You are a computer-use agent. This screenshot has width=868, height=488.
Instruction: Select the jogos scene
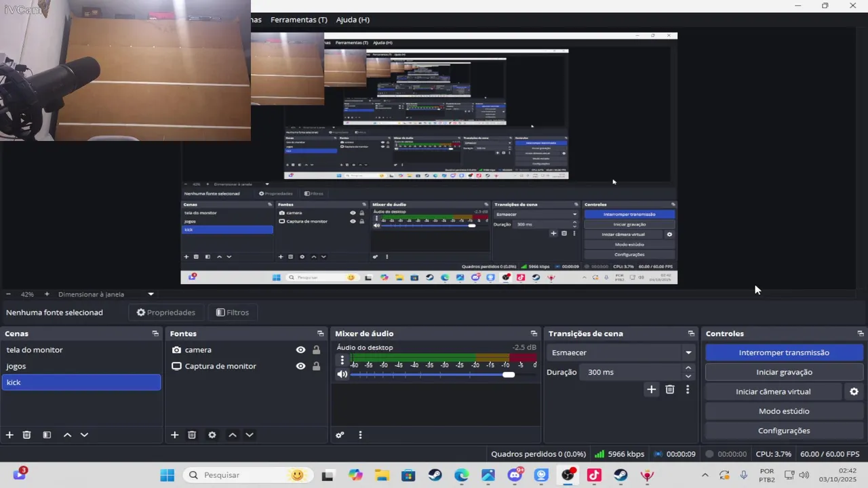click(81, 366)
